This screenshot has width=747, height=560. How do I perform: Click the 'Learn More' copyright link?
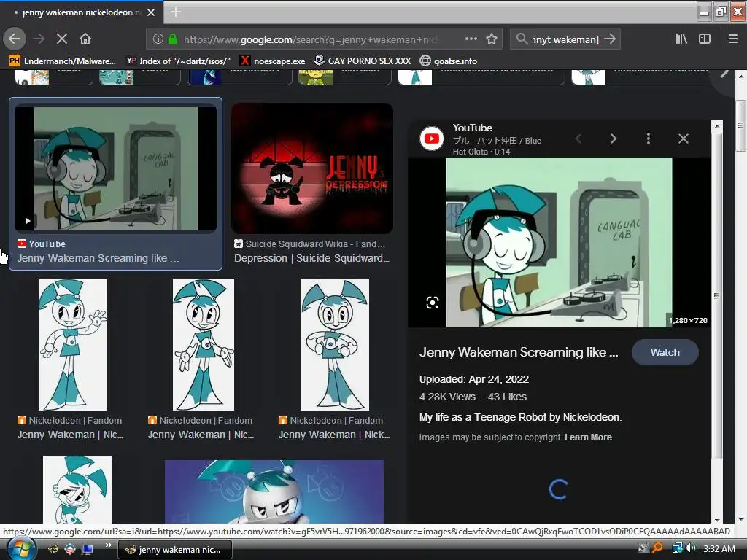tap(589, 437)
